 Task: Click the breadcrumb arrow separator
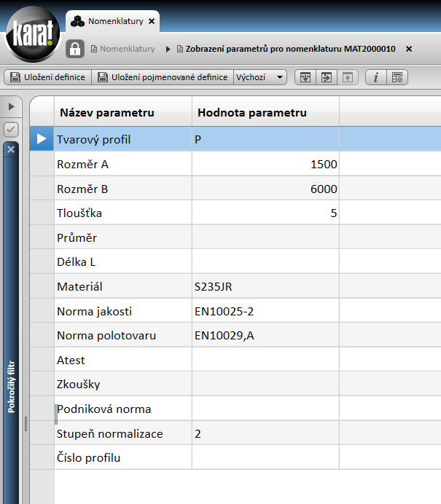pos(168,50)
